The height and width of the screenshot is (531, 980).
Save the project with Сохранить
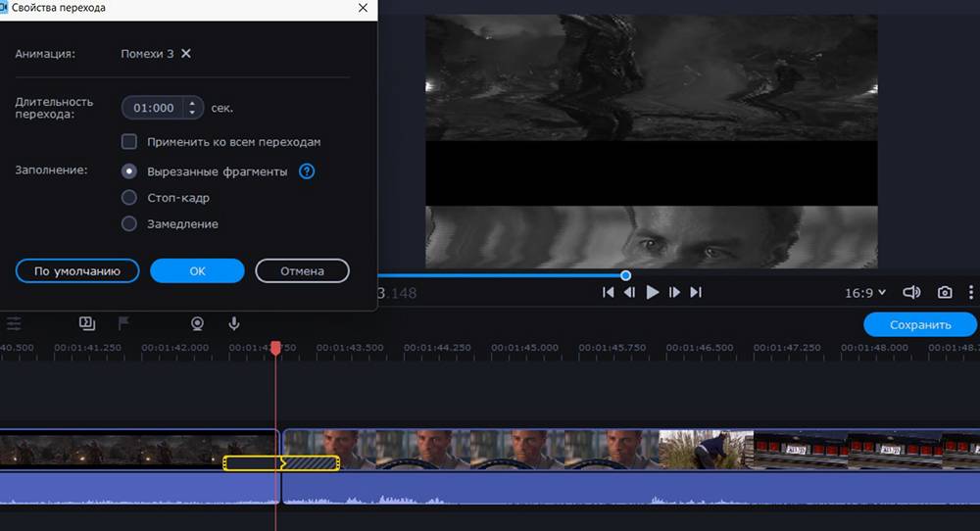point(920,325)
